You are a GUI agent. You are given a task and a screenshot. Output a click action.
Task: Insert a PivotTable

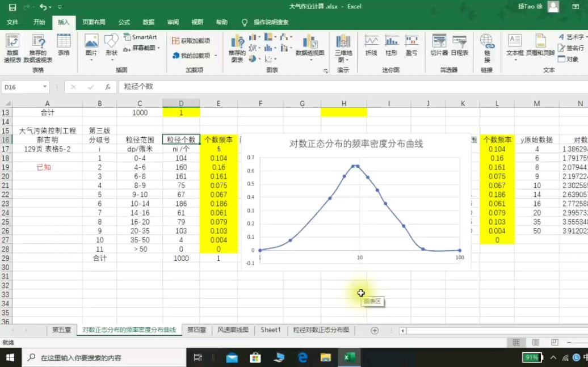[x=12, y=48]
